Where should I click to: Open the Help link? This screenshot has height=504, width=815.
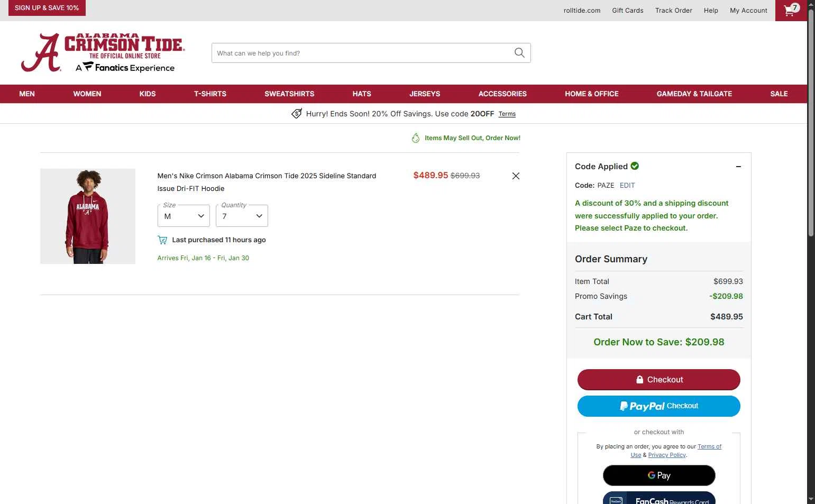click(x=711, y=11)
